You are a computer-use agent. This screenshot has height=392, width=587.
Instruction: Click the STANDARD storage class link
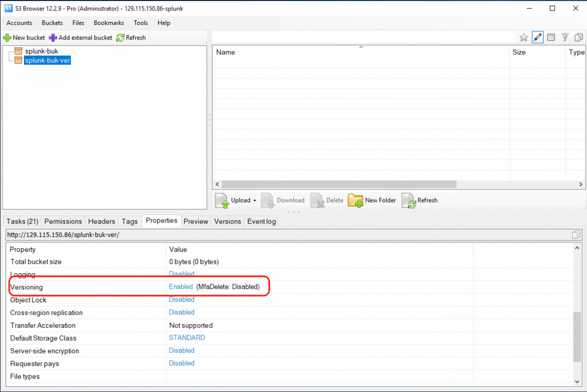point(187,338)
